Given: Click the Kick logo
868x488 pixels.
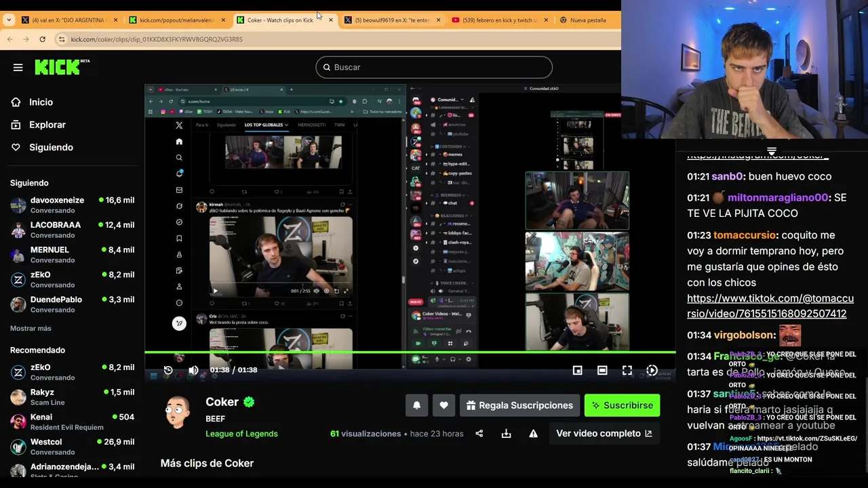Looking at the screenshot, I should tap(62, 66).
